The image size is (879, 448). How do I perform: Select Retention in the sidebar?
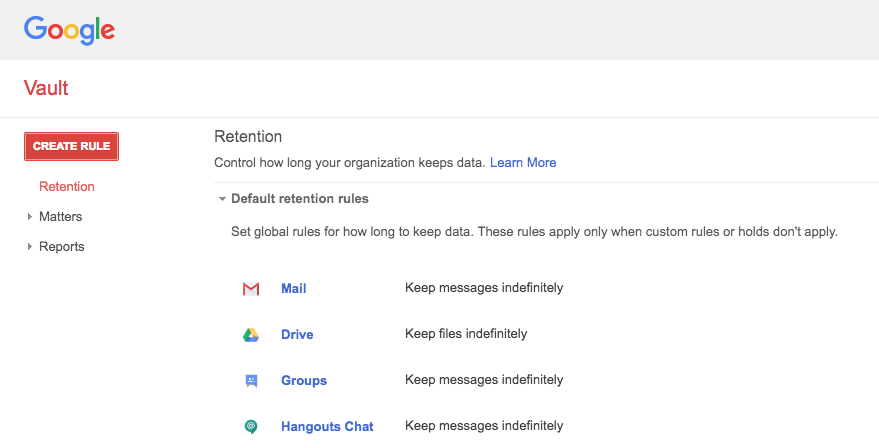[x=67, y=186]
